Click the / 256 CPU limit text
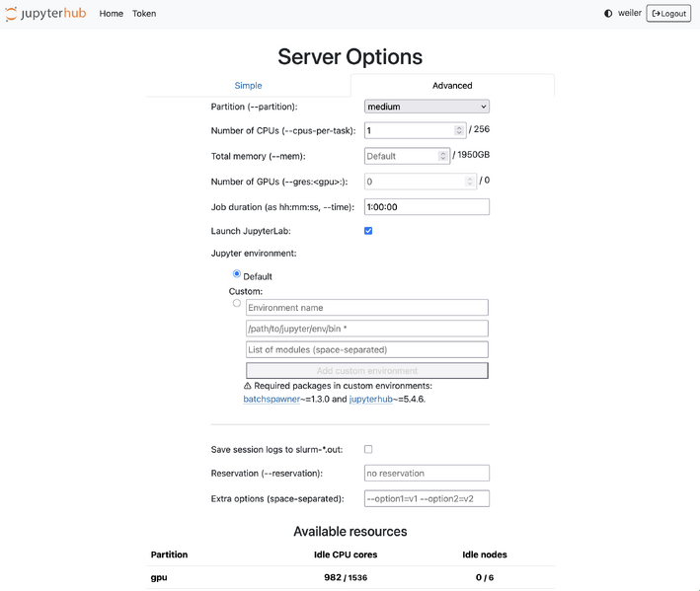 pyautogui.click(x=480, y=129)
